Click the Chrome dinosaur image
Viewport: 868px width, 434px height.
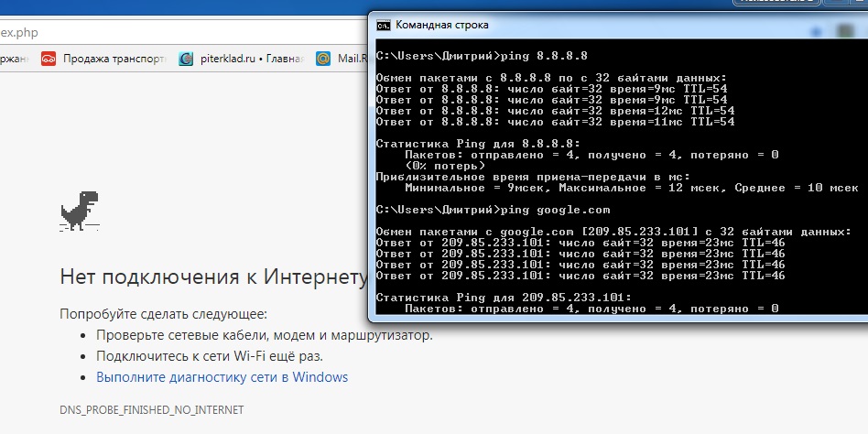(80, 211)
